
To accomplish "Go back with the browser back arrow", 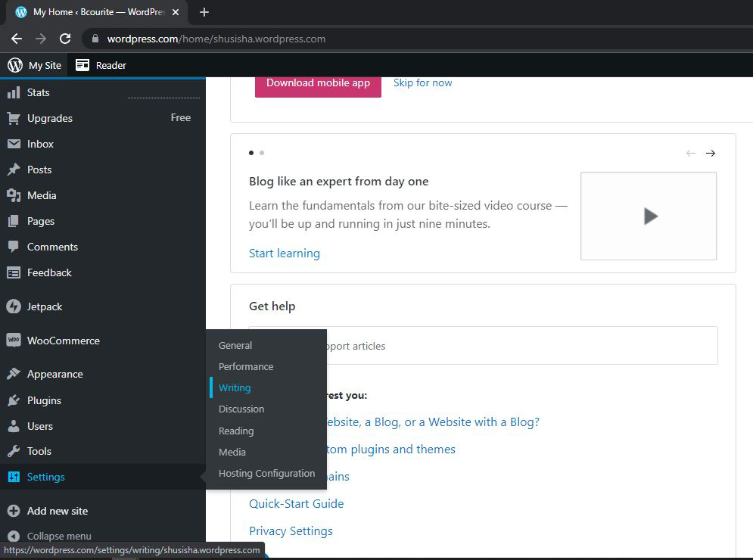I will [x=17, y=39].
